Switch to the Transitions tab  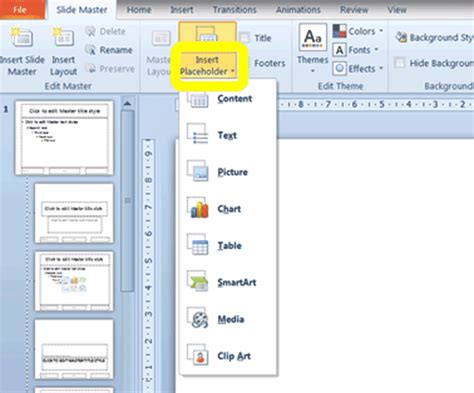point(235,10)
